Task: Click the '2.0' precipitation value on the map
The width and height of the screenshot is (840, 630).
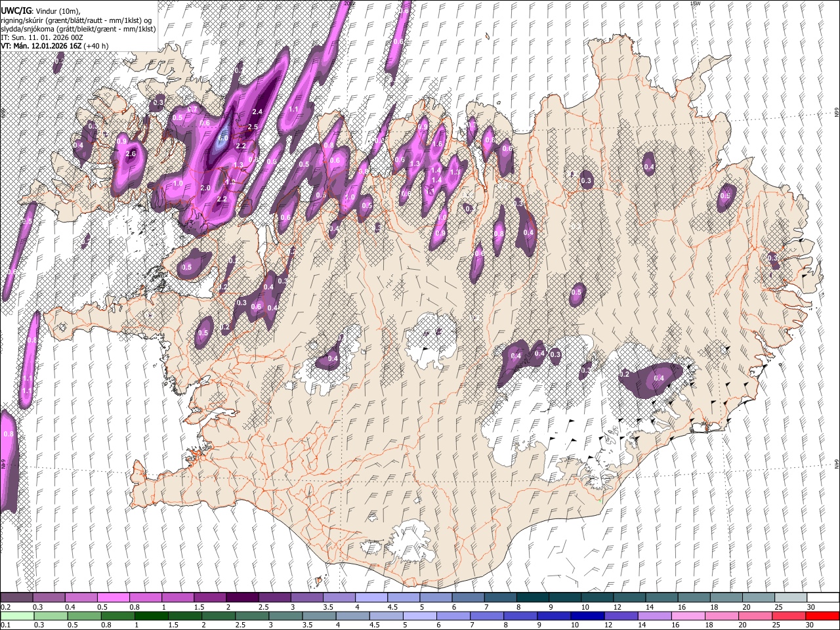Action: coord(205,188)
